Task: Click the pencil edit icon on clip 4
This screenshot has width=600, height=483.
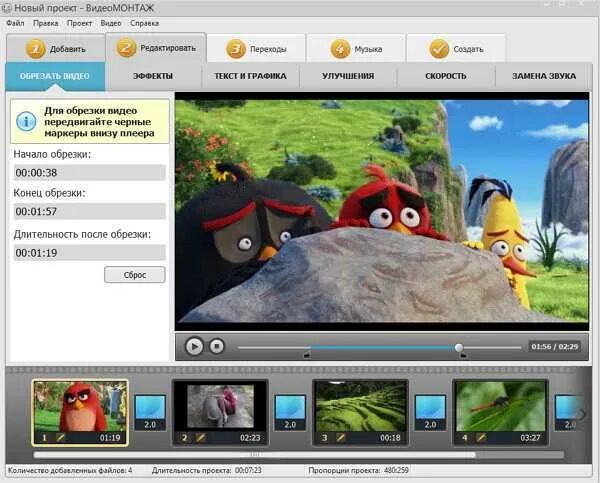Action: [x=481, y=437]
